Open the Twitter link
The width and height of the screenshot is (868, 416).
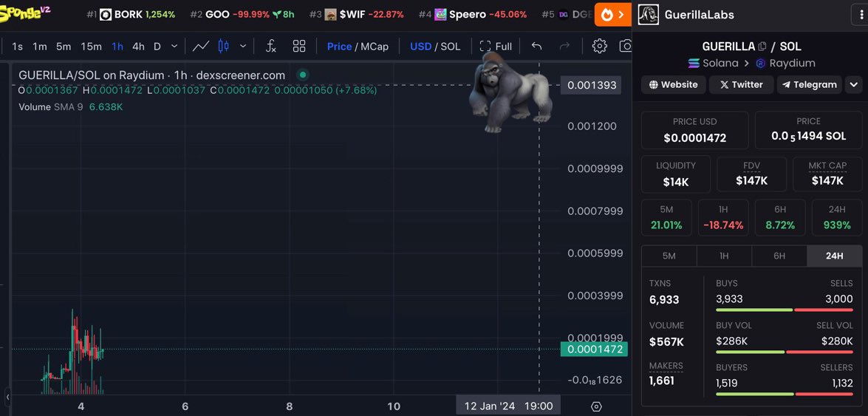741,85
